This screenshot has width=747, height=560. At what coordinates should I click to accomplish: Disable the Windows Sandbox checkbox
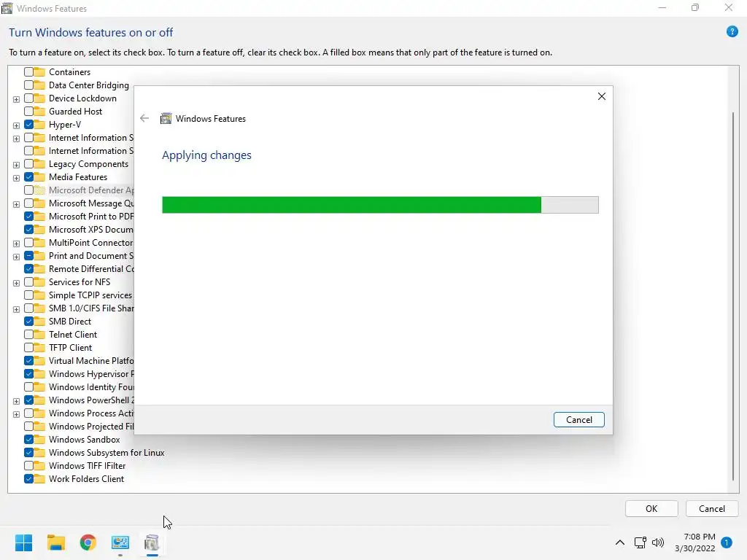click(x=28, y=440)
